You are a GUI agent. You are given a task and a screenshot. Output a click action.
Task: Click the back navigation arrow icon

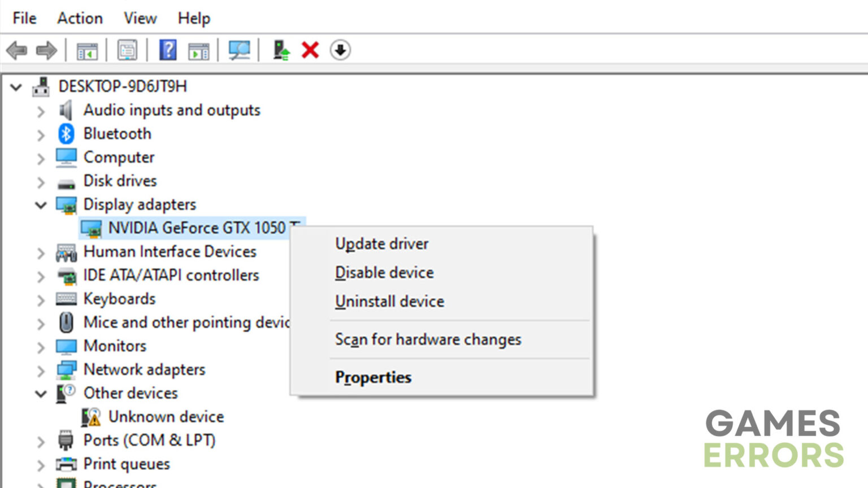18,50
